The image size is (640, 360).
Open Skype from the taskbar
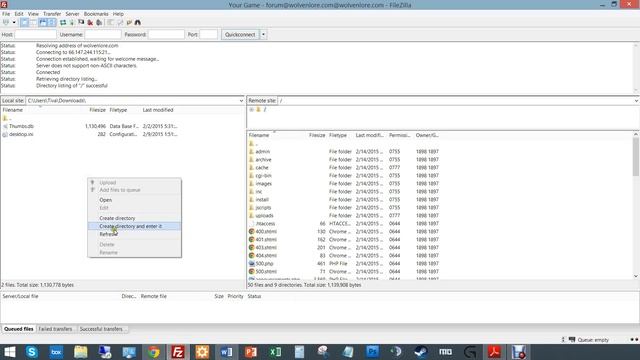click(x=32, y=352)
